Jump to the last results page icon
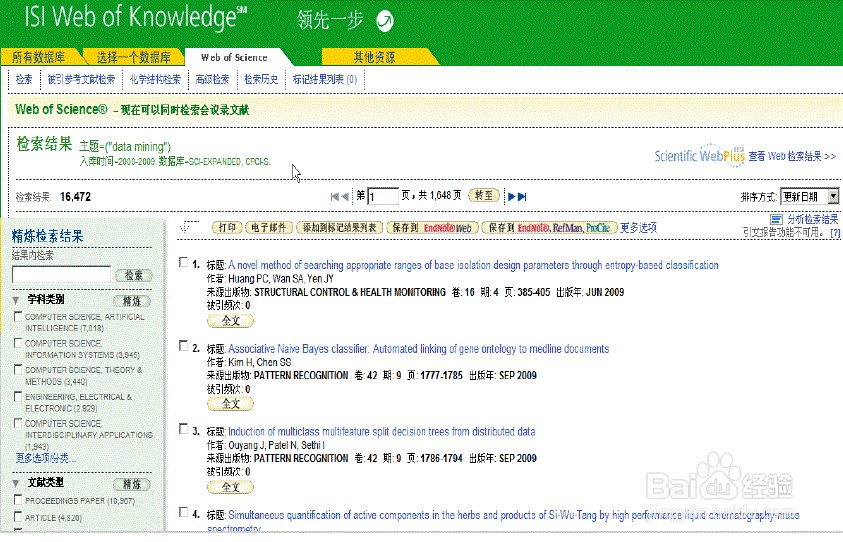The image size is (843, 542). [x=523, y=197]
